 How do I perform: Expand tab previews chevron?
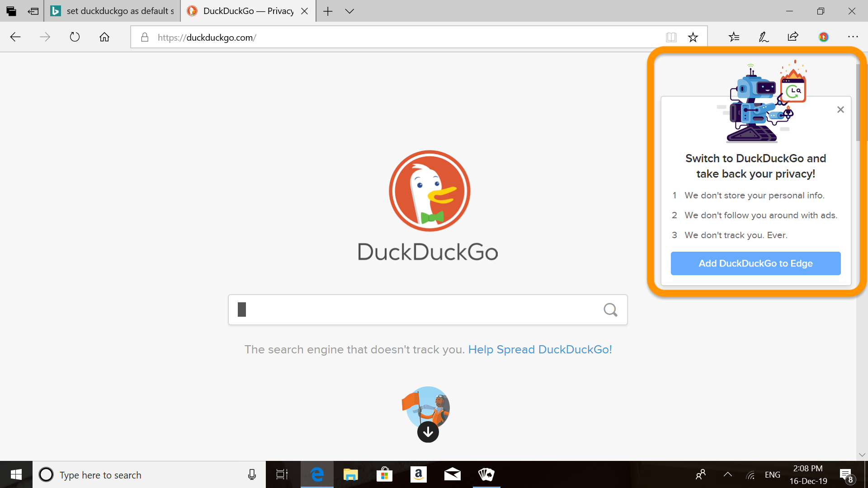pos(349,11)
